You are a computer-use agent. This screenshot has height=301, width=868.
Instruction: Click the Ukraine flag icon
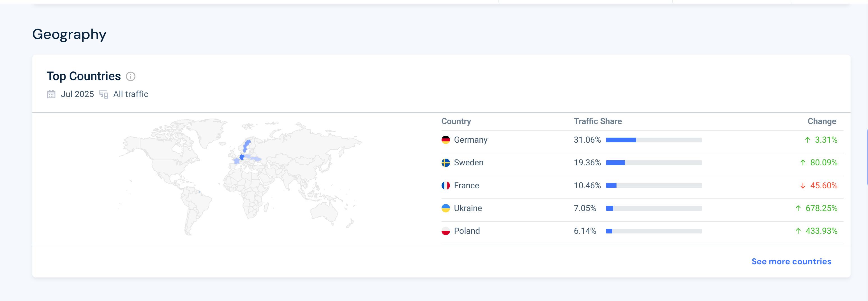point(445,208)
